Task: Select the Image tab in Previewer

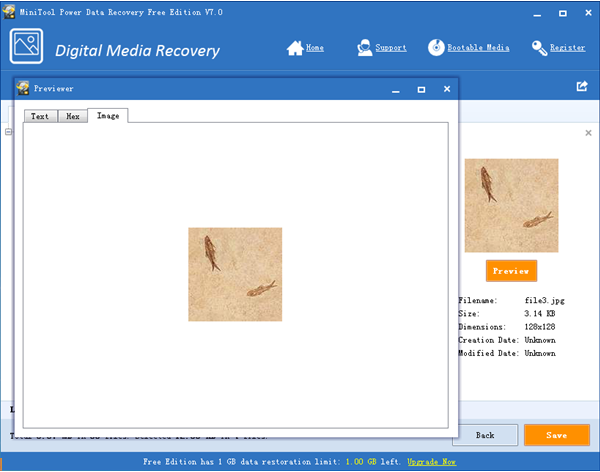Action: [x=108, y=116]
